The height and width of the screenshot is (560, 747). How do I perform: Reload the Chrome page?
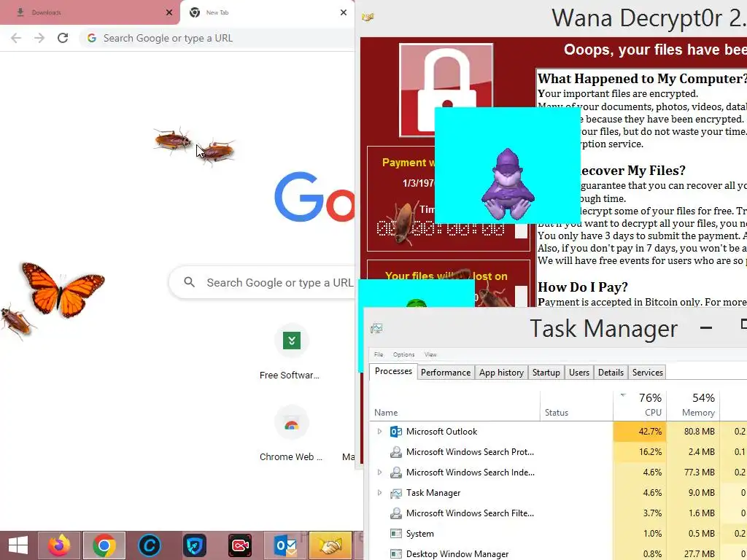pyautogui.click(x=63, y=38)
